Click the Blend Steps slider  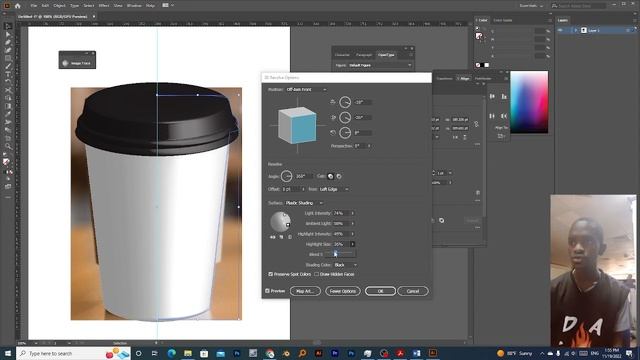(x=340, y=254)
